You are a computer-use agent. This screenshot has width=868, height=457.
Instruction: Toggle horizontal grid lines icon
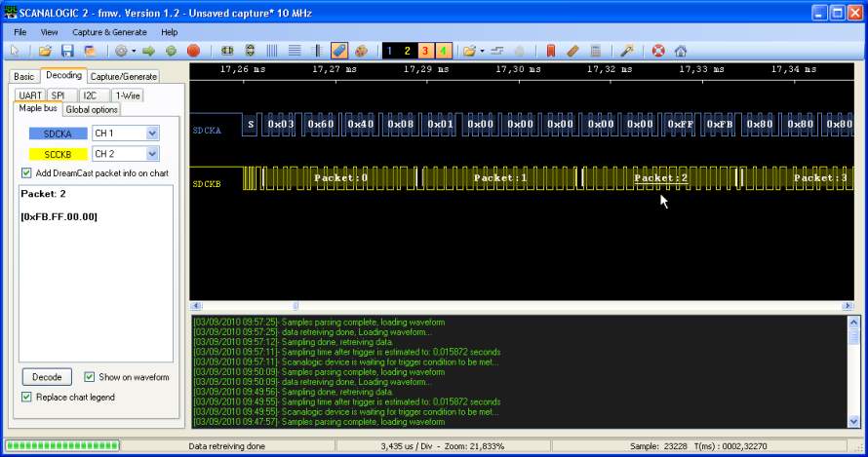click(295, 51)
